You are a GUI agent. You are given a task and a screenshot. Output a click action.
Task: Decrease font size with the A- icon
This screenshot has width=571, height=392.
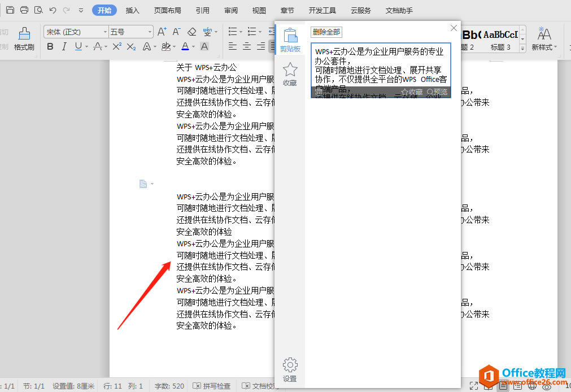click(177, 32)
